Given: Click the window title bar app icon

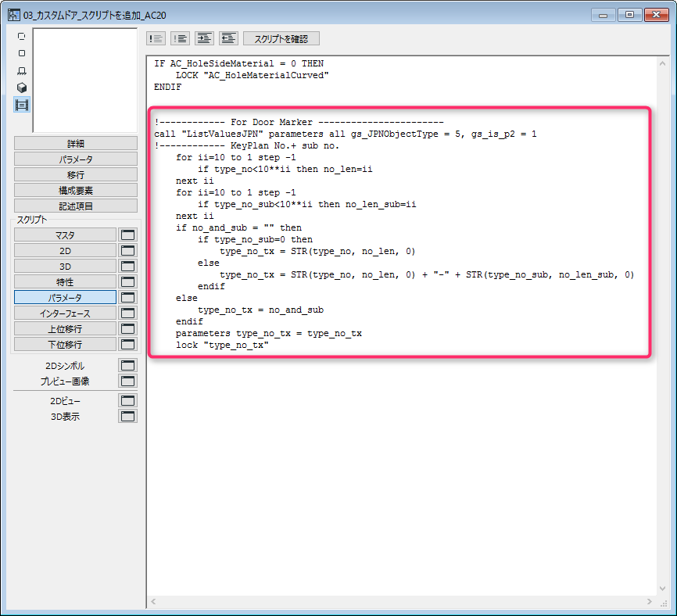Looking at the screenshot, I should [x=14, y=15].
